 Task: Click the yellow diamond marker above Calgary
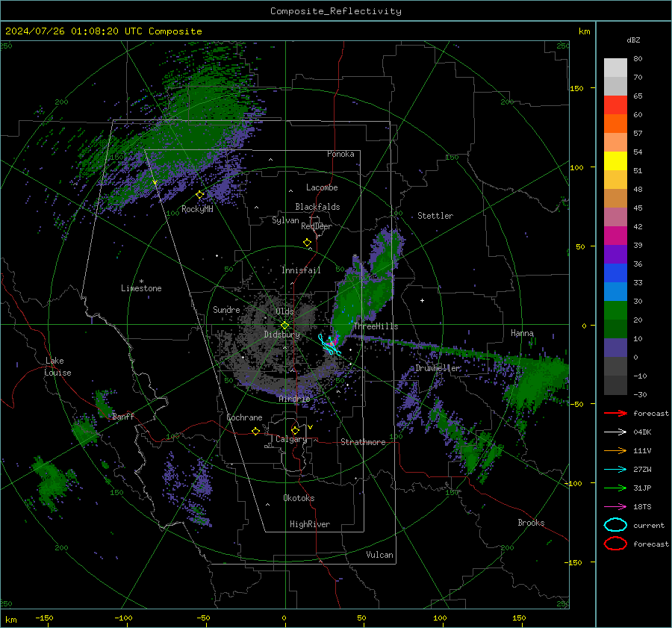coord(295,430)
